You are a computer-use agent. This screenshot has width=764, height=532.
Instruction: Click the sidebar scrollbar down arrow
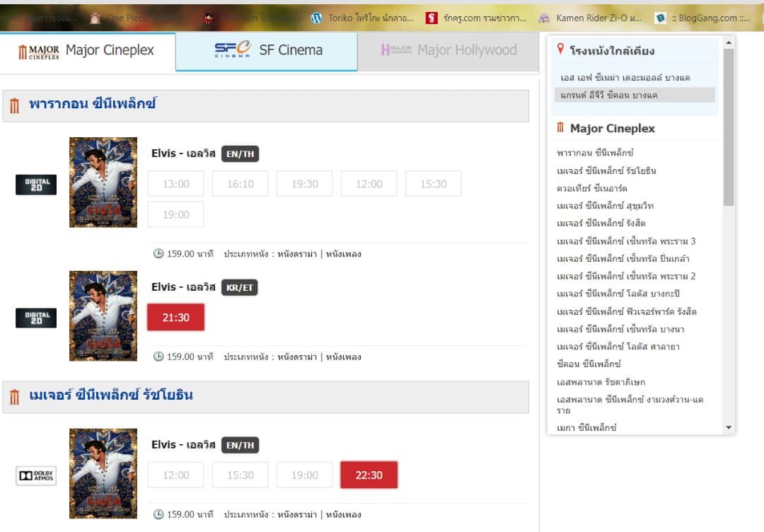[x=729, y=427]
